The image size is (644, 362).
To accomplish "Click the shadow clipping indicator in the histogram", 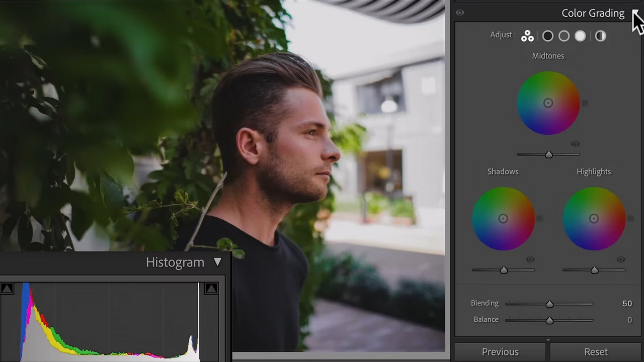I will (7, 288).
